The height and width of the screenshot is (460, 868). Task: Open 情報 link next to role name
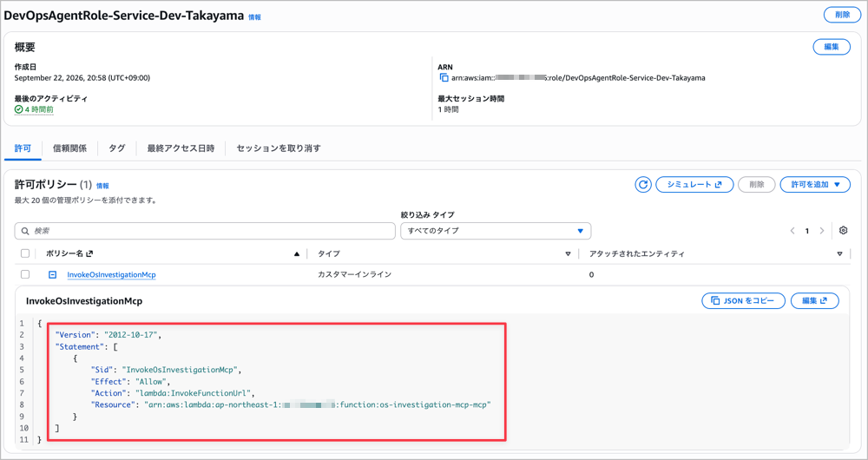[254, 17]
